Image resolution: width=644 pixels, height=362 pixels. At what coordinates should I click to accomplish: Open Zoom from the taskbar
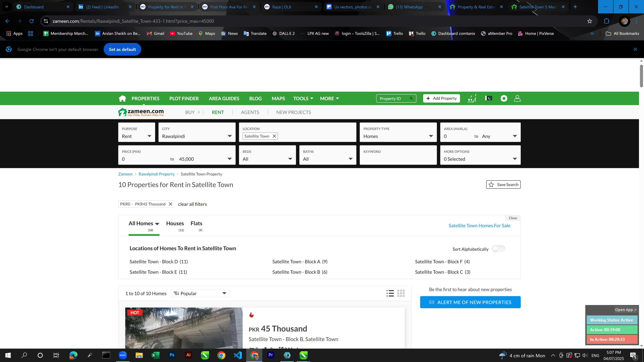point(123,355)
